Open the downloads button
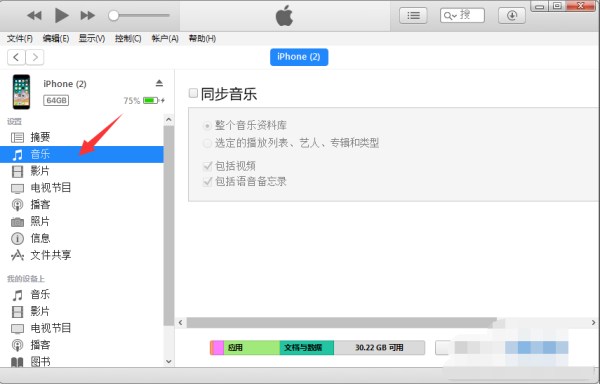 512,16
